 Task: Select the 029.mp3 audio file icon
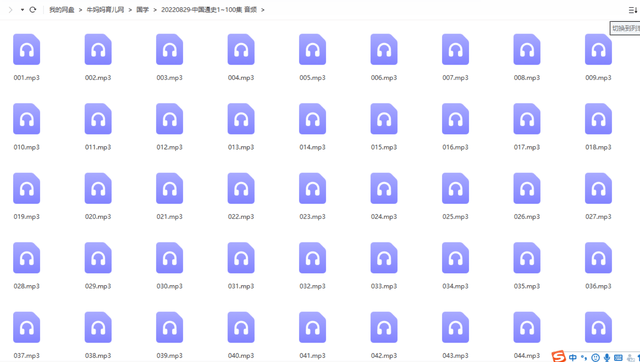coord(98,258)
